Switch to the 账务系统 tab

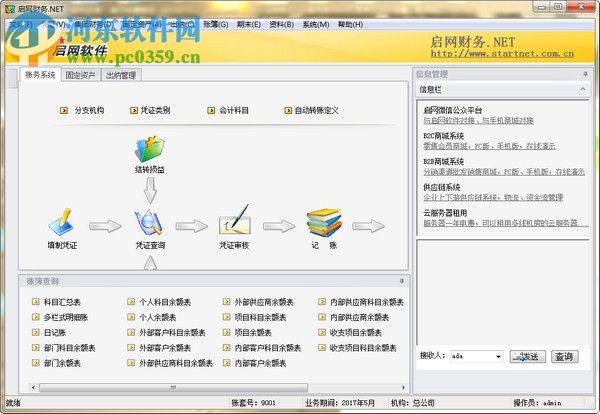(x=40, y=75)
